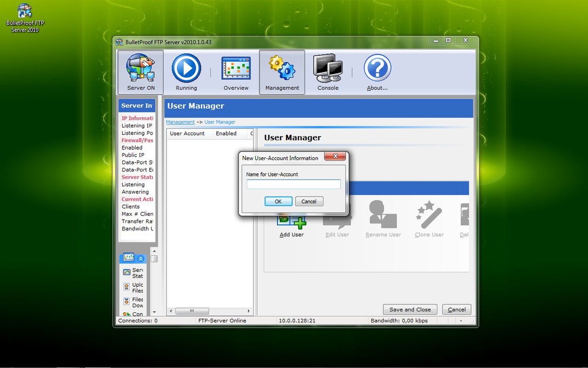Screen dimensions: 588x368
Task: Select 'IP Informati' server info heading
Action: (137, 118)
